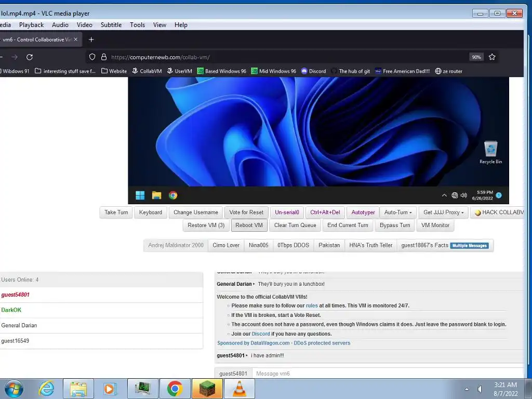Open the Audio menu in VLC

point(60,25)
